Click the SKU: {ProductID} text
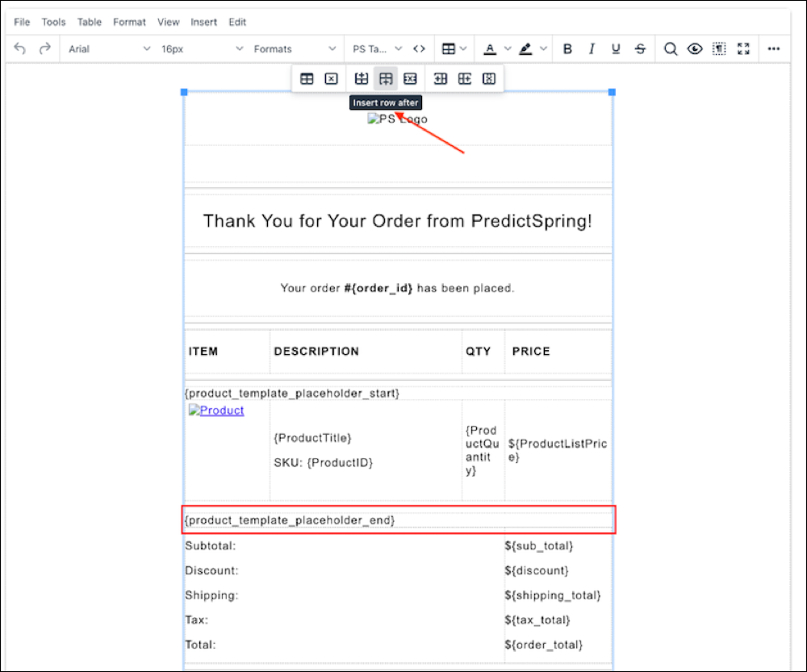 click(324, 462)
